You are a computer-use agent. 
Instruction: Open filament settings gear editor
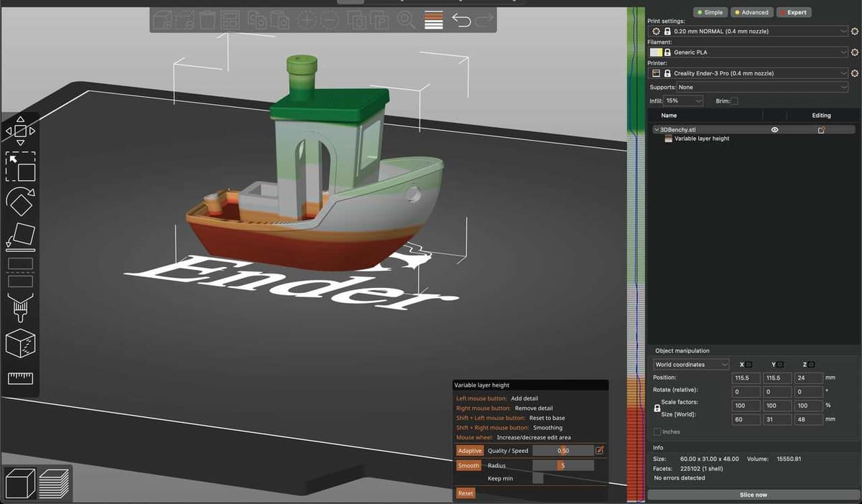[x=854, y=52]
